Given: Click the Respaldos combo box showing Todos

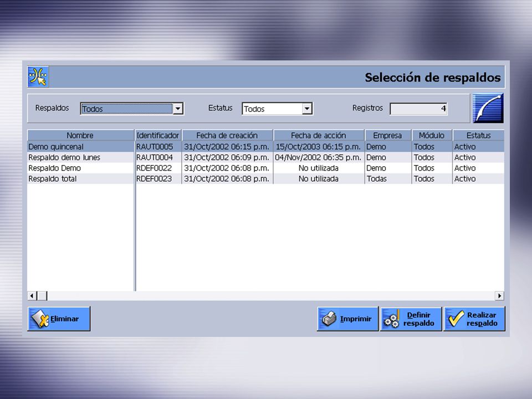Looking at the screenshot, I should 132,109.
